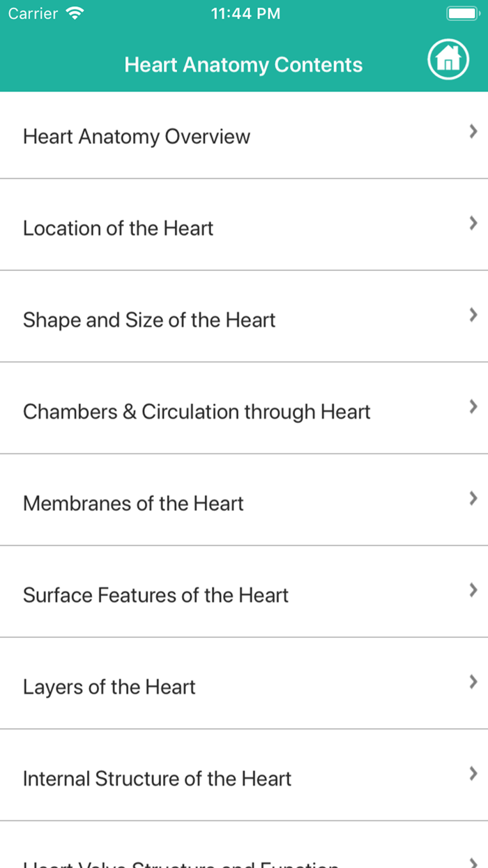
Task: Tap the Heart Anatomy Contents title
Action: pyautogui.click(x=243, y=64)
